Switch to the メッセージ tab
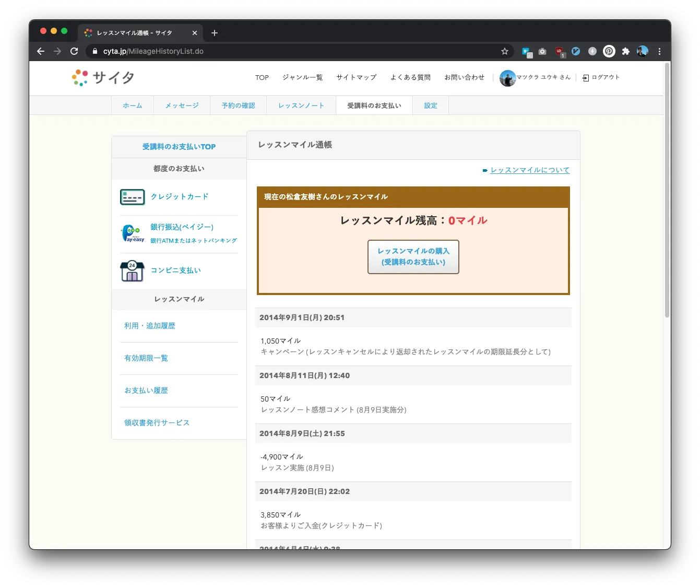700x588 pixels. (182, 105)
